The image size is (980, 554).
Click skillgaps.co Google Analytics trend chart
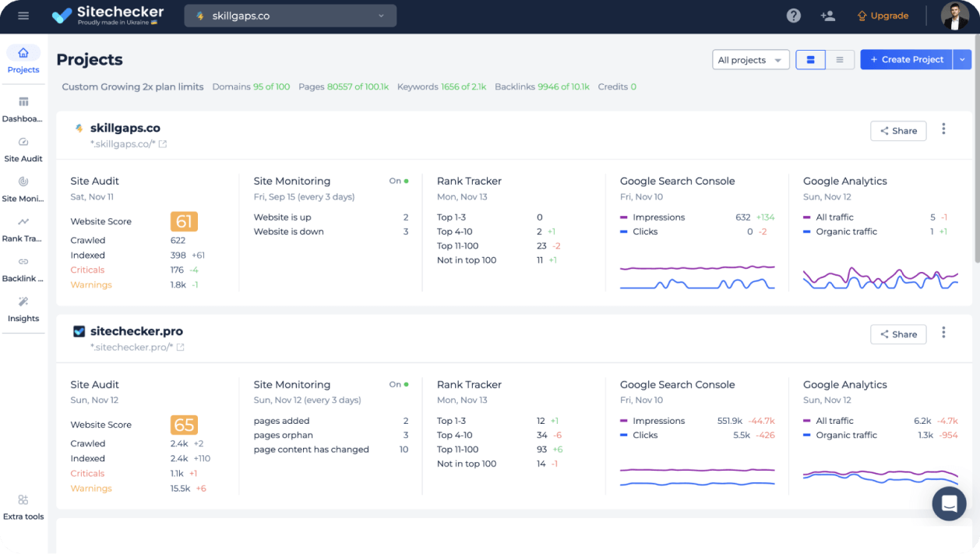coord(880,277)
